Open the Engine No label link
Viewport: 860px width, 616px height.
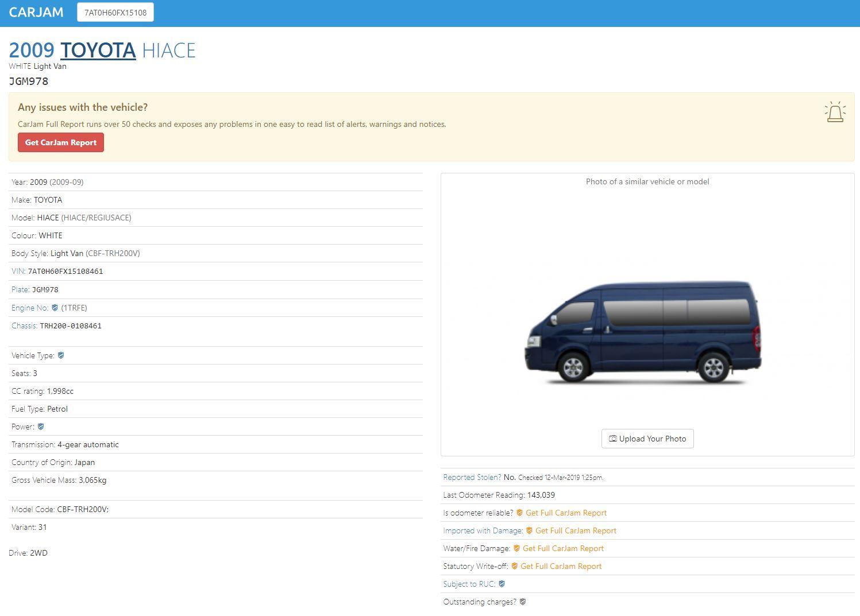[30, 308]
